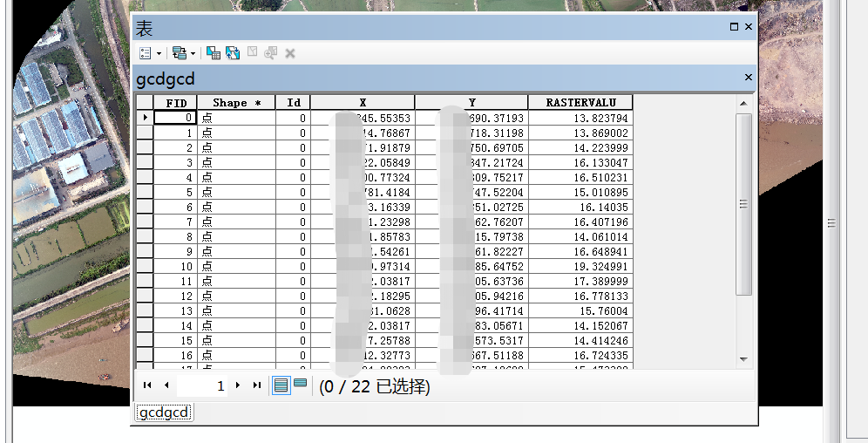Click Select By Attributes icon

click(x=214, y=53)
